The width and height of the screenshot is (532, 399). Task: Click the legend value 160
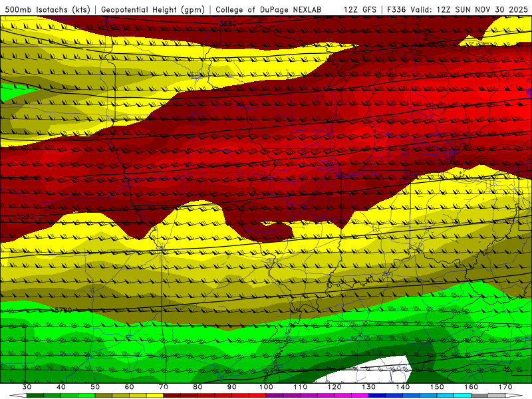[471, 387]
